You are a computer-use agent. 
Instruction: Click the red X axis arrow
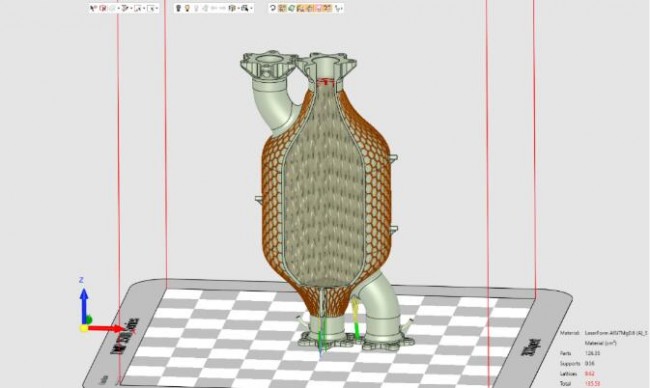(107, 329)
